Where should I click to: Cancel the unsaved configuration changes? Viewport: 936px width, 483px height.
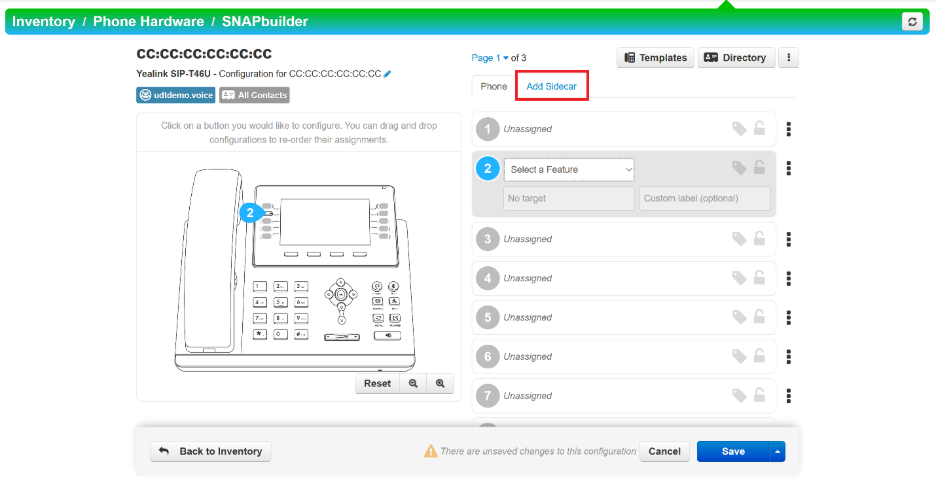pyautogui.click(x=664, y=452)
